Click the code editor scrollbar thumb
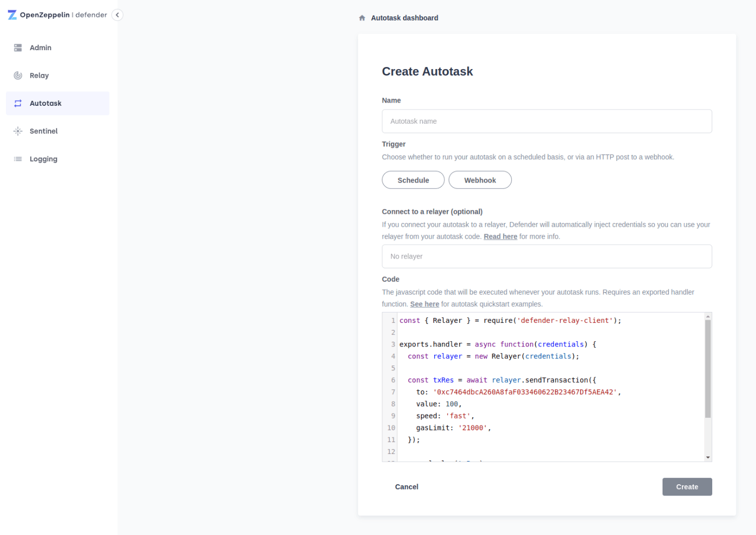The height and width of the screenshot is (535, 756). click(707, 369)
